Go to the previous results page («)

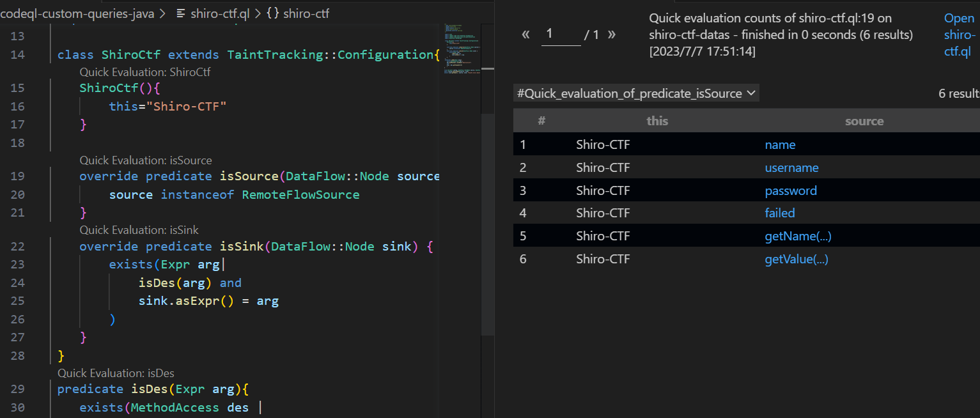click(x=525, y=35)
